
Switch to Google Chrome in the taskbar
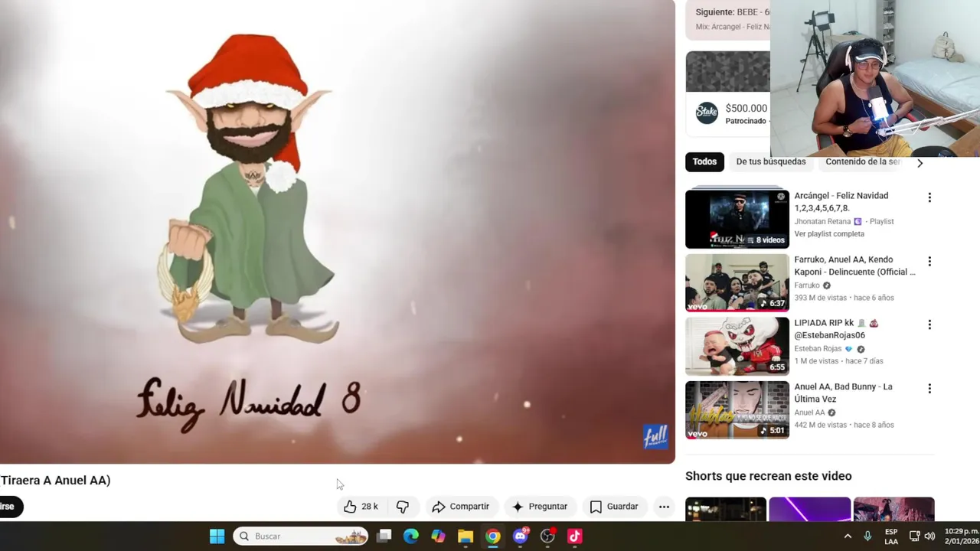pos(493,536)
